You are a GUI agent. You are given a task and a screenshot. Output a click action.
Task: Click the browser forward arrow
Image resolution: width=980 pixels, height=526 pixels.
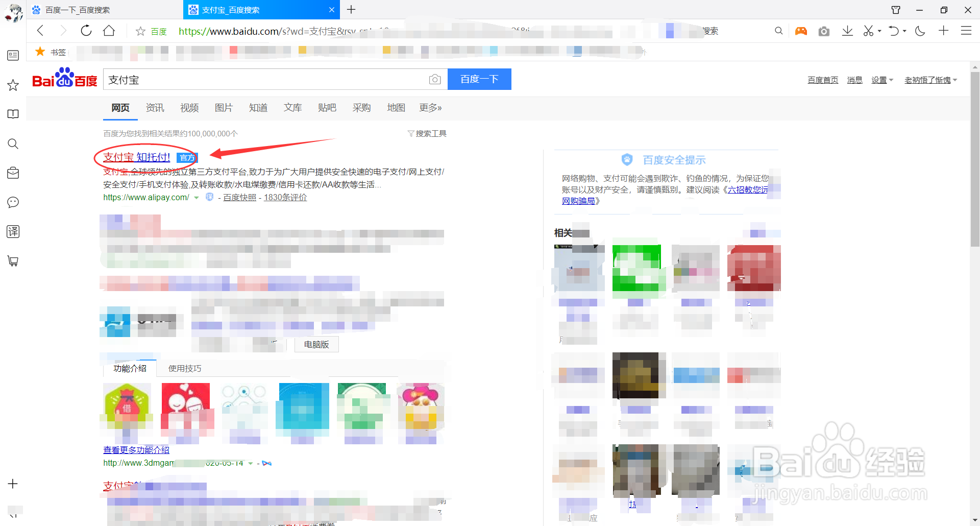click(63, 31)
